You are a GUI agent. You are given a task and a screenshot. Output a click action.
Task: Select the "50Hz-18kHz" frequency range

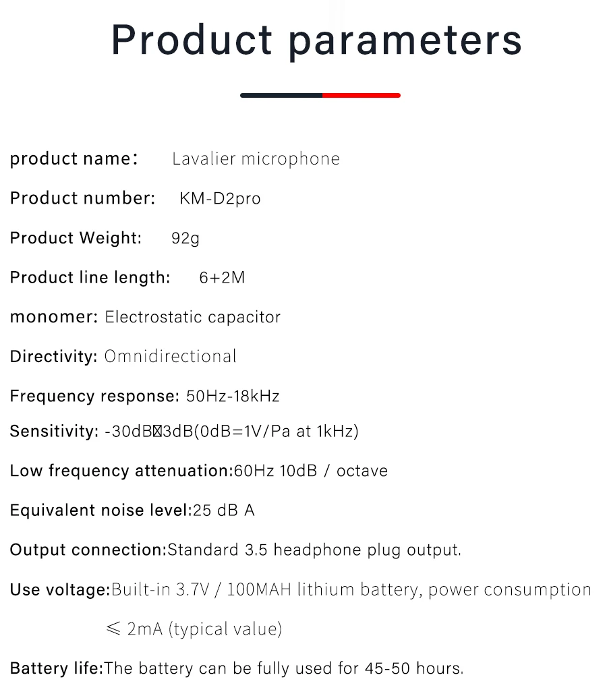tap(233, 397)
